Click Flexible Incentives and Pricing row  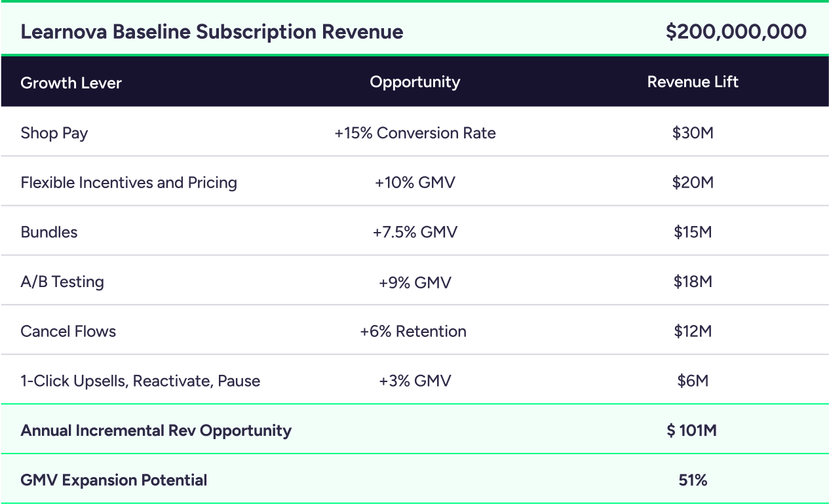tap(128, 182)
